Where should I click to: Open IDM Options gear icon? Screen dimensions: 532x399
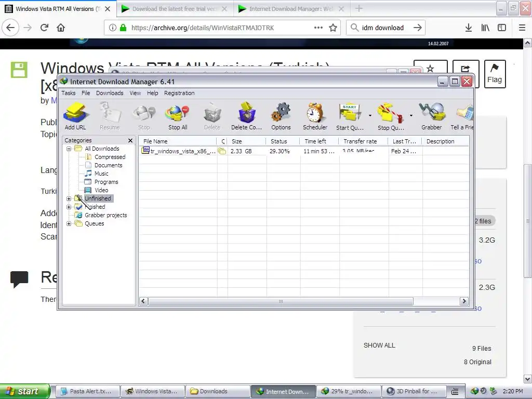(281, 116)
